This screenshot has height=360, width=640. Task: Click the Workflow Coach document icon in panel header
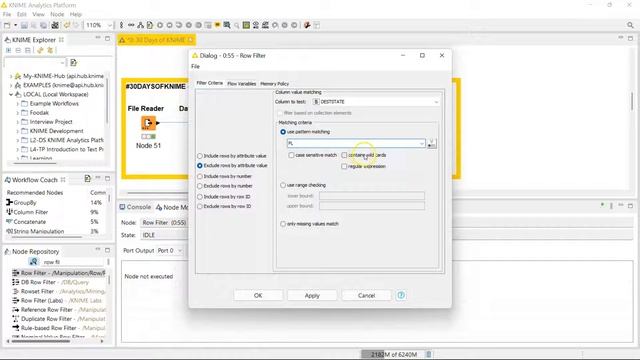pyautogui.click(x=87, y=178)
